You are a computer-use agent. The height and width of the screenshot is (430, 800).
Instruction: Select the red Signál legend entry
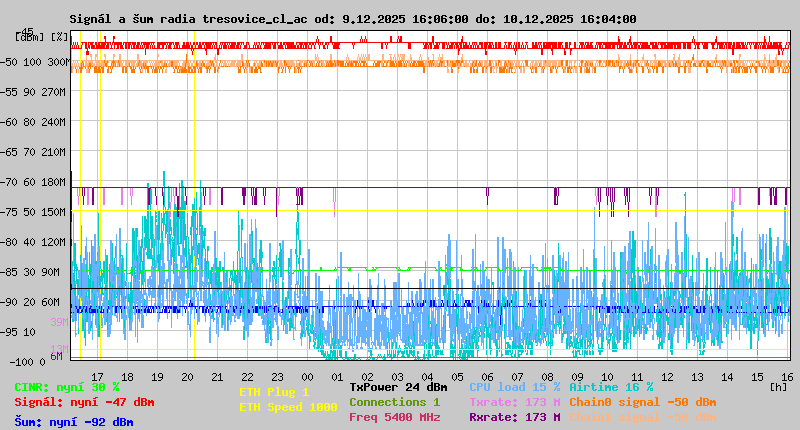(x=84, y=402)
